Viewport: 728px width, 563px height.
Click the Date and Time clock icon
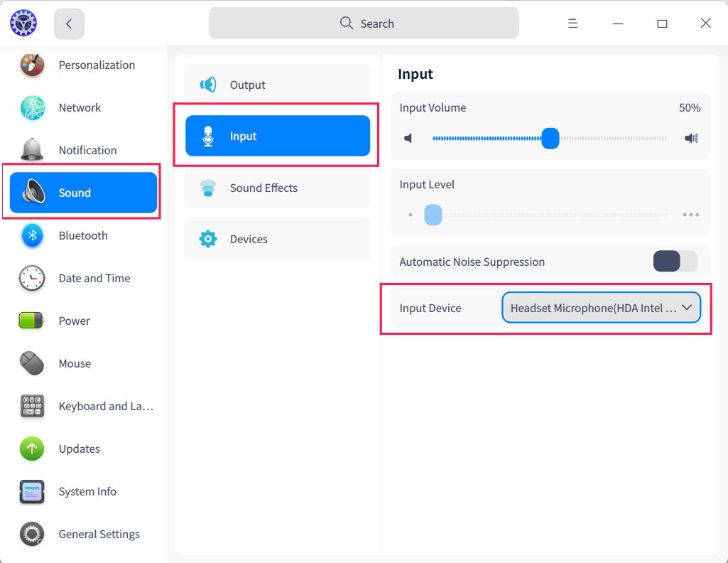[x=32, y=278]
